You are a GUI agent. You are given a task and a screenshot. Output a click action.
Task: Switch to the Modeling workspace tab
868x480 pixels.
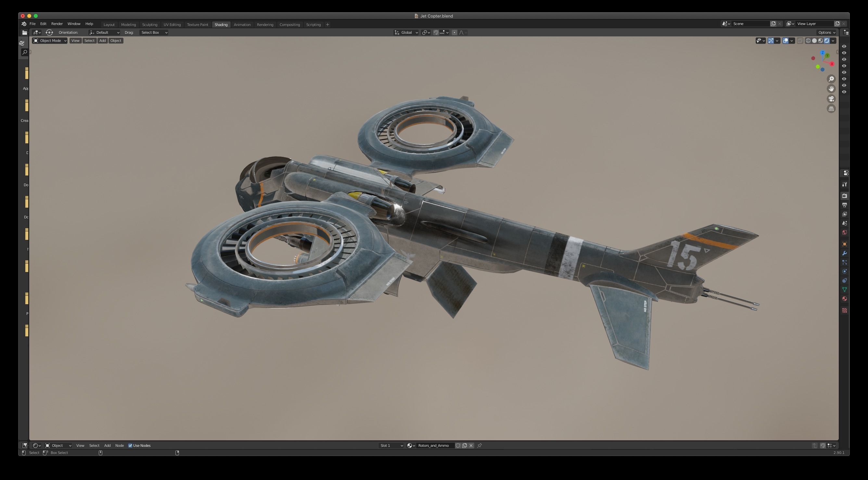tap(128, 25)
